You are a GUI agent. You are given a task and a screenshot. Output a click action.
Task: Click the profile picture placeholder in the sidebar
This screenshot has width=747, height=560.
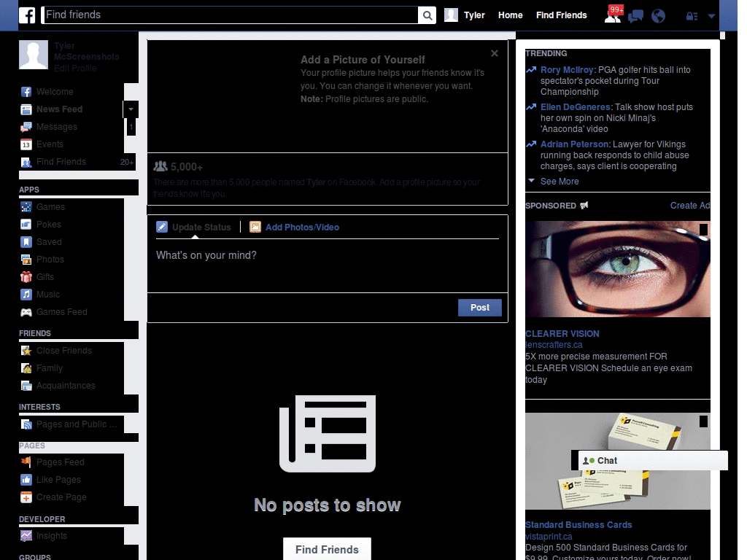(34, 55)
